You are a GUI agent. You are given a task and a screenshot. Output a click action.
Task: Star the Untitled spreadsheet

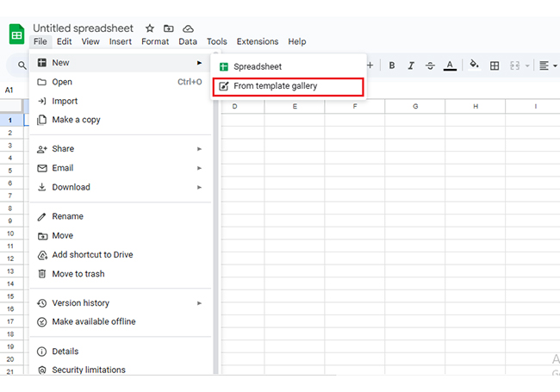click(x=150, y=28)
